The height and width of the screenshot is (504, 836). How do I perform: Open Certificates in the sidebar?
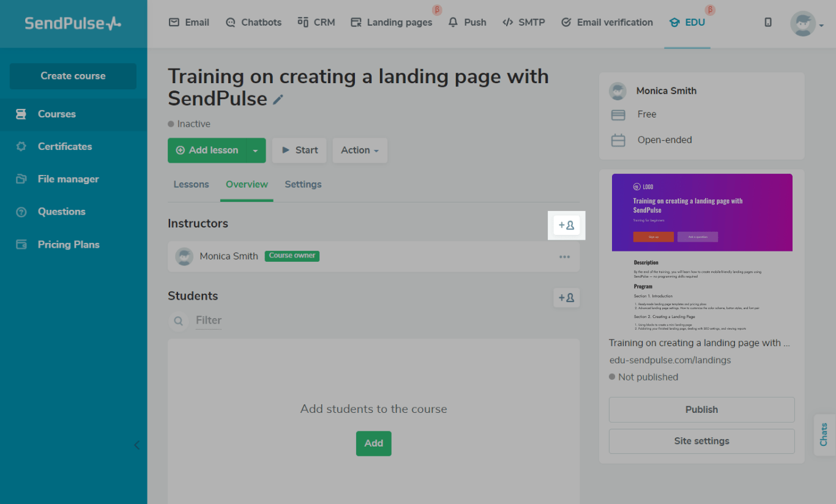[x=65, y=147]
